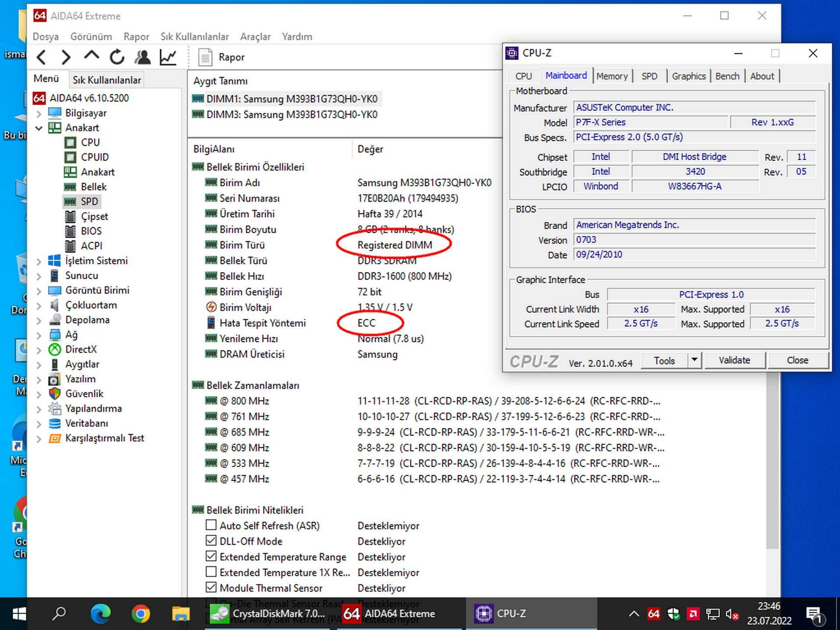
Task: Expand Depolama tree node
Action: pos(39,321)
